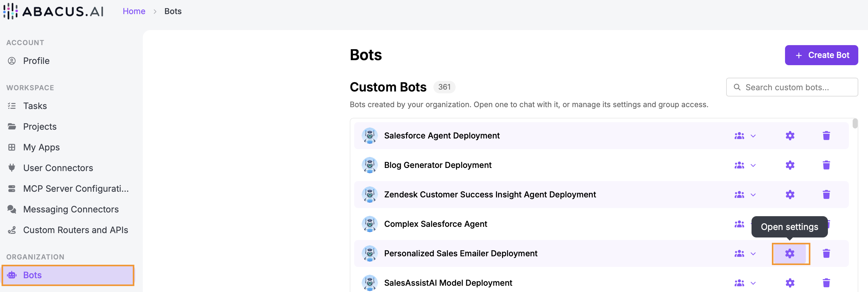
Task: Expand group access for Zendesk Customer Success Insight
Action: 745,195
